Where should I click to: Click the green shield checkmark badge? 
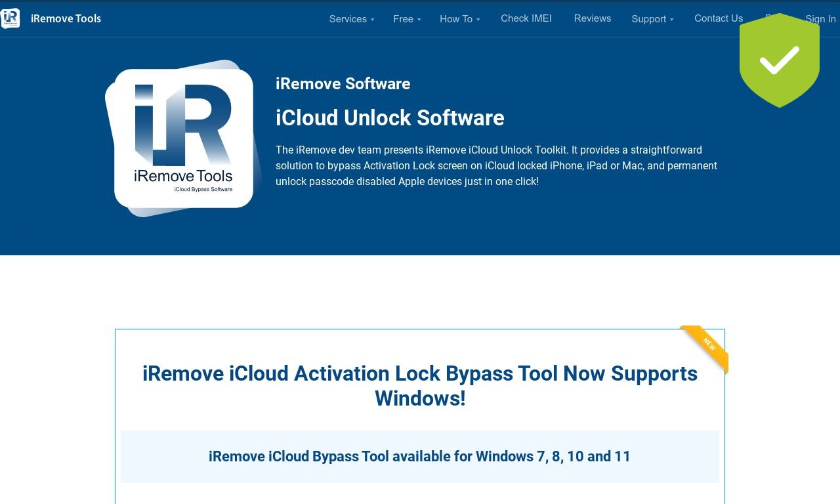point(780,60)
